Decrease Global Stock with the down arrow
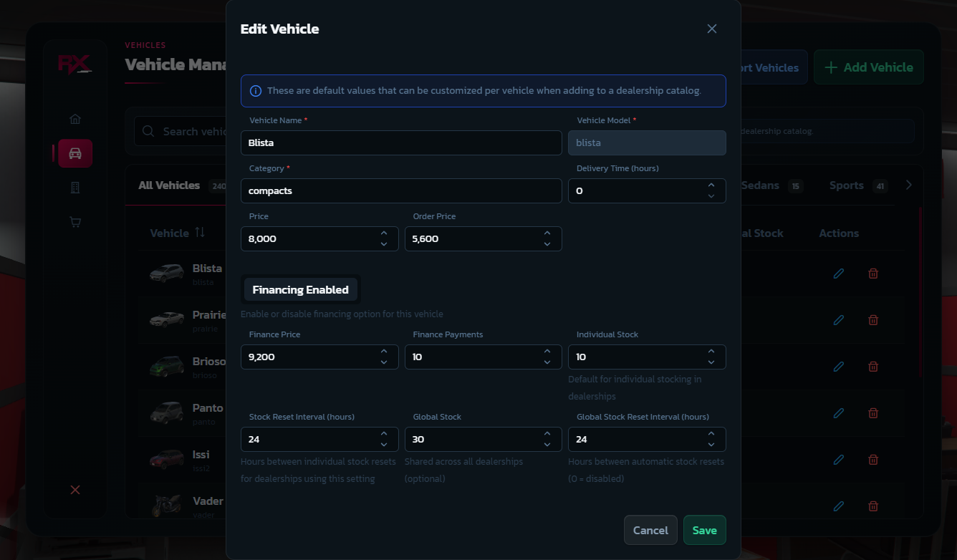The width and height of the screenshot is (957, 560). (x=547, y=443)
